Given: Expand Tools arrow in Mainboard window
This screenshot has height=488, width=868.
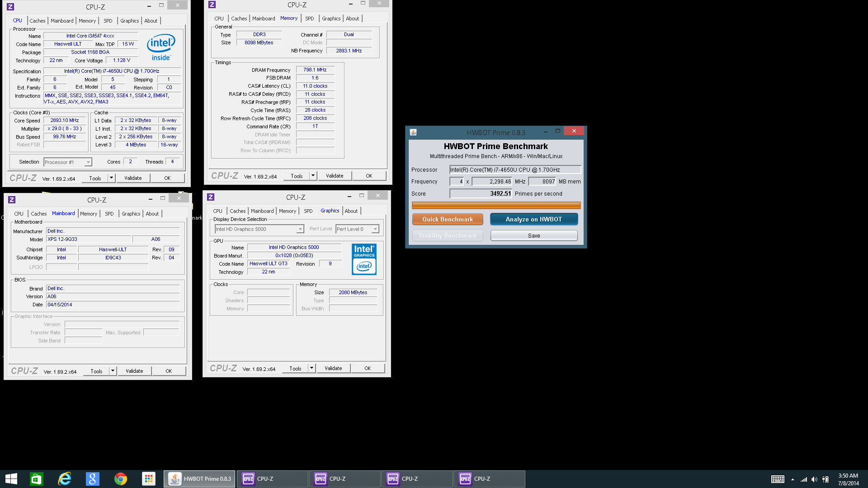Looking at the screenshot, I should tap(113, 371).
